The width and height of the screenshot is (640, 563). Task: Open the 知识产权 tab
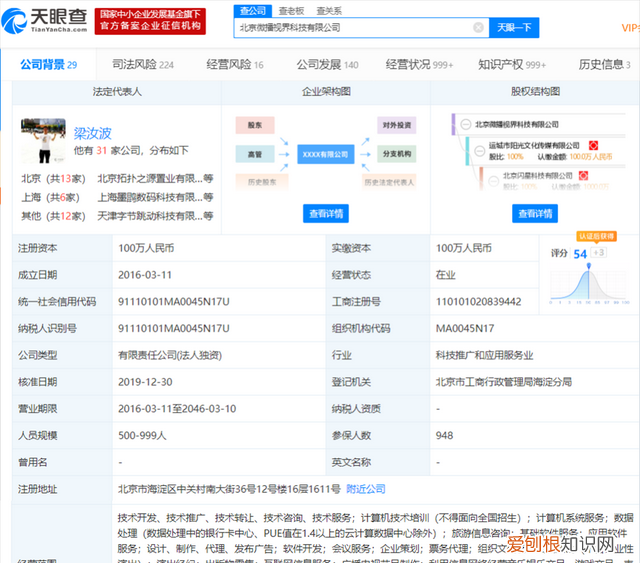[512, 65]
